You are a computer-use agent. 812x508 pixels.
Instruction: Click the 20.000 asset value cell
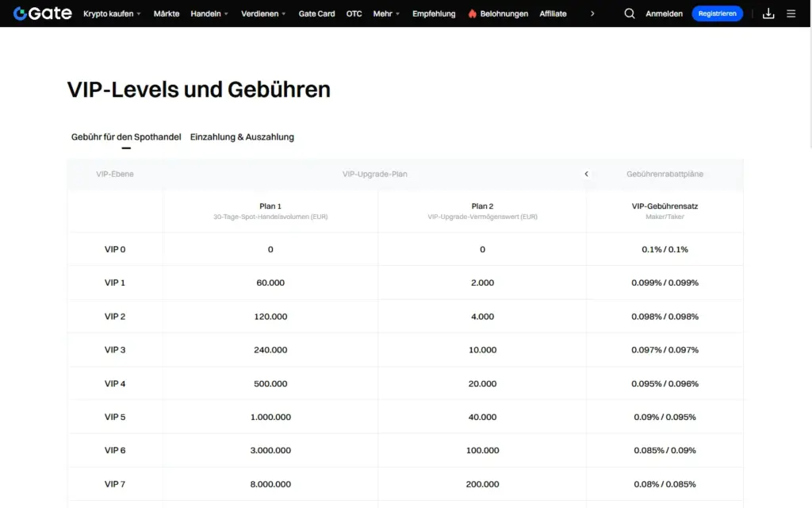coord(482,383)
